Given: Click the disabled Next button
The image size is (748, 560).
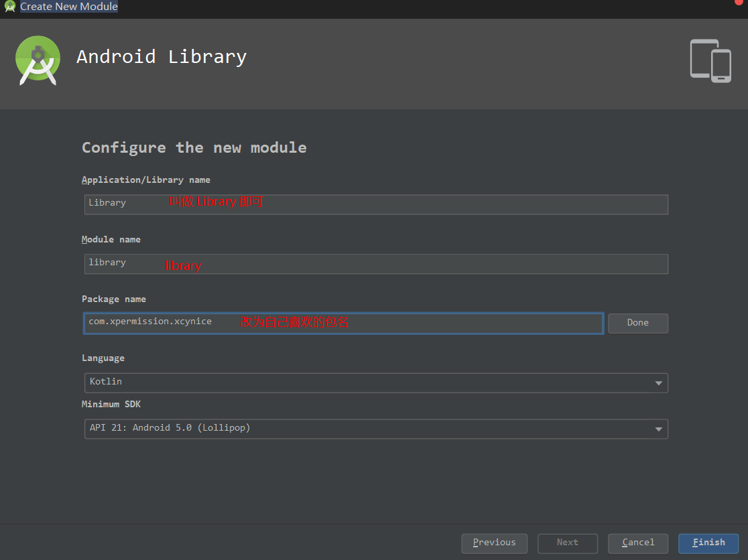Looking at the screenshot, I should point(567,543).
